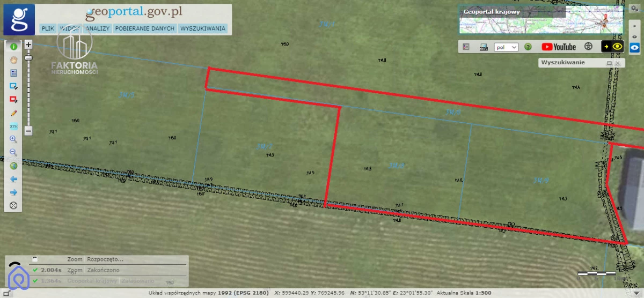Open the WMS services icon
The height and width of the screenshot is (298, 644).
(x=484, y=47)
